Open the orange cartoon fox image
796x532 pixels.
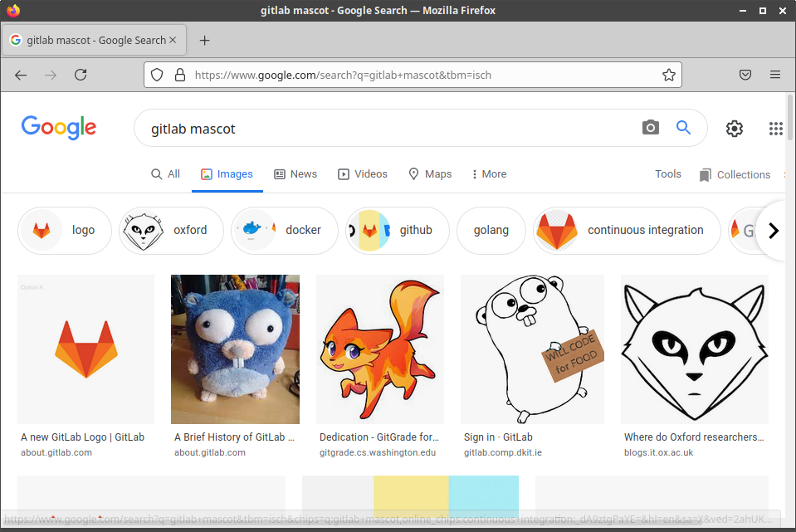point(379,349)
